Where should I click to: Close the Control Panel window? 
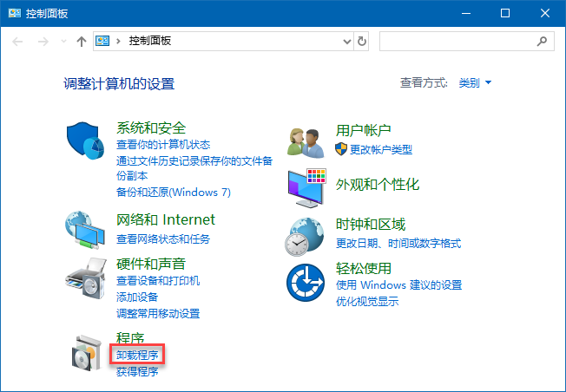(x=544, y=13)
